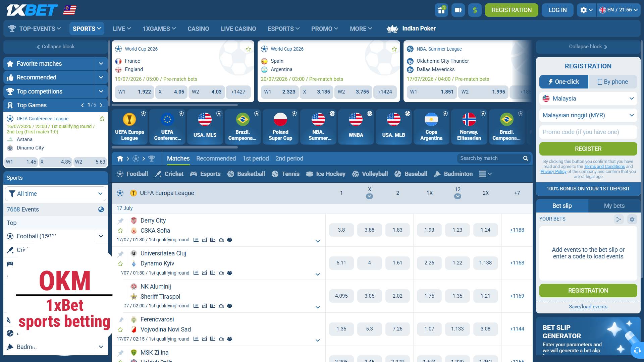The width and height of the screenshot is (644, 362).
Task: Click scrollbar under league tiles
Action: [175, 147]
